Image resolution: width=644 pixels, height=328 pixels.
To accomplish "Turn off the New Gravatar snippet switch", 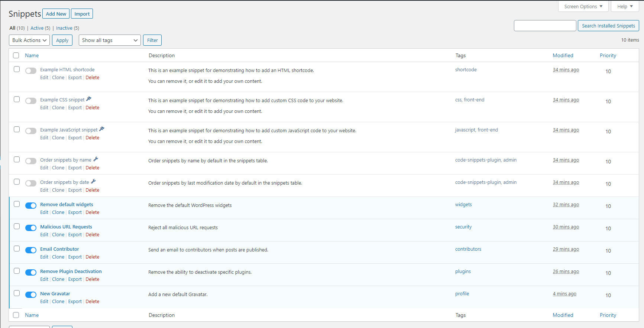I will point(31,295).
